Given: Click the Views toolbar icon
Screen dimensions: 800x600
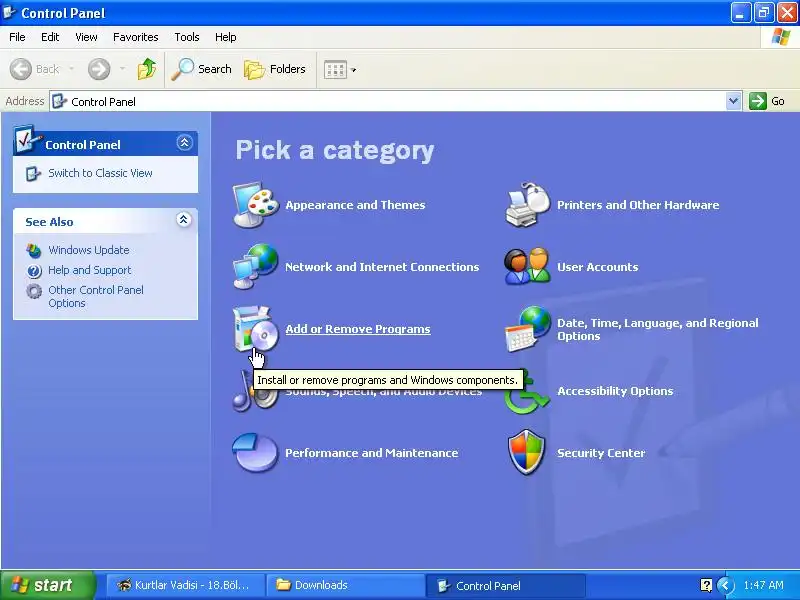Looking at the screenshot, I should [x=335, y=69].
